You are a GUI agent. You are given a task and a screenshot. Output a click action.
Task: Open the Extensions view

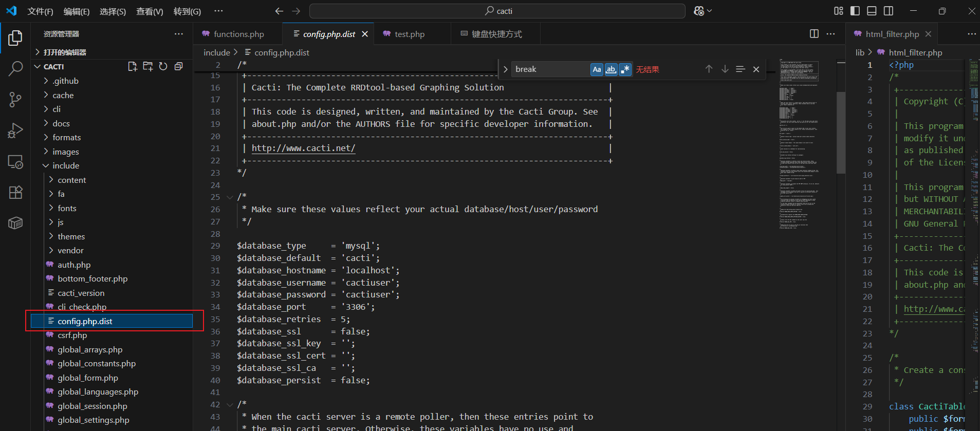(15, 192)
